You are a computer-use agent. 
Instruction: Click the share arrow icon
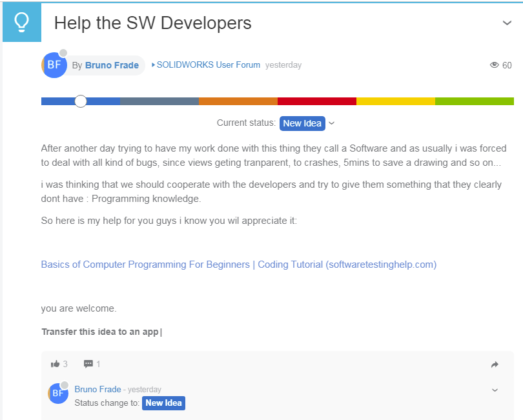495,365
